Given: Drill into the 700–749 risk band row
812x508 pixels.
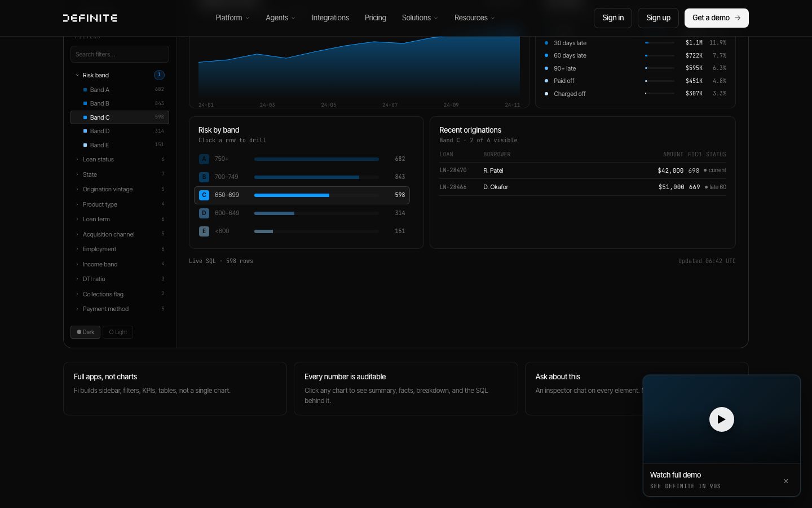Looking at the screenshot, I should point(302,177).
